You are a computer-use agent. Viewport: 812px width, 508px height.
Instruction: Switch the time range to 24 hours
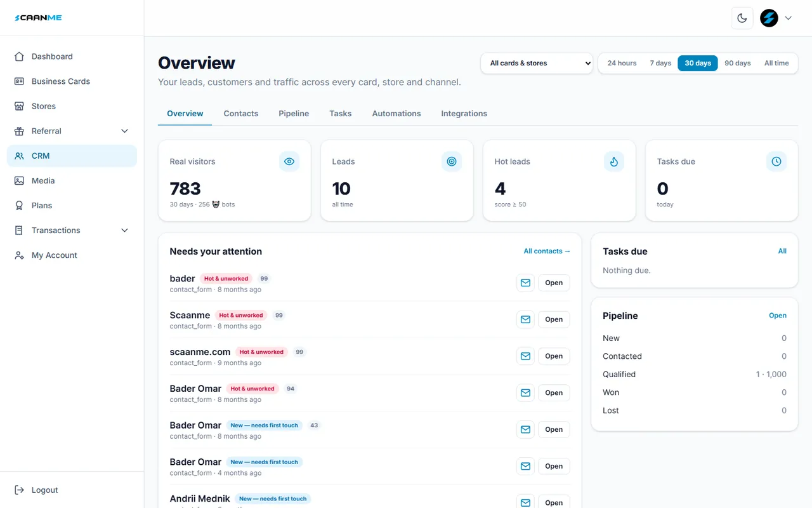point(622,63)
